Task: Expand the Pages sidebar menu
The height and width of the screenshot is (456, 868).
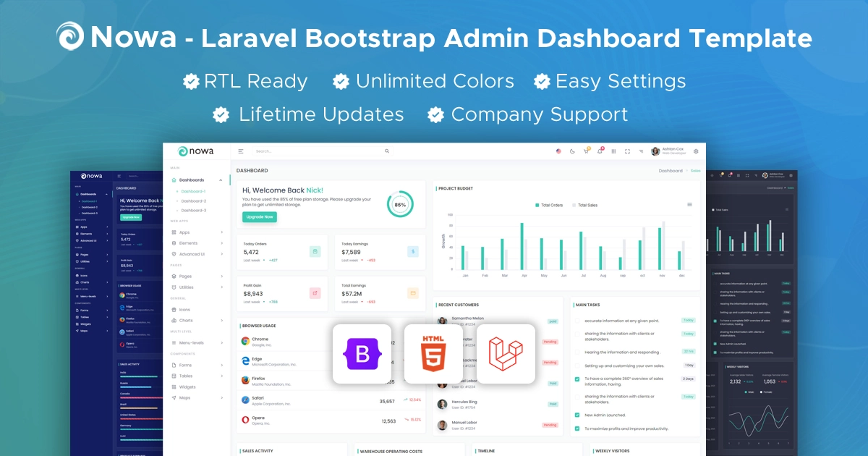Action: [197, 276]
